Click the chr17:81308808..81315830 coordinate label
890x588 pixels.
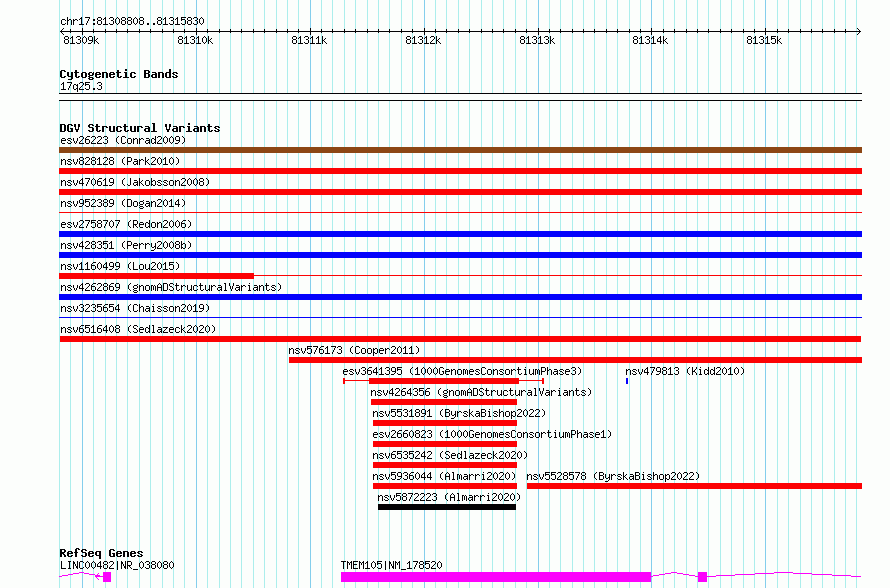click(x=132, y=21)
